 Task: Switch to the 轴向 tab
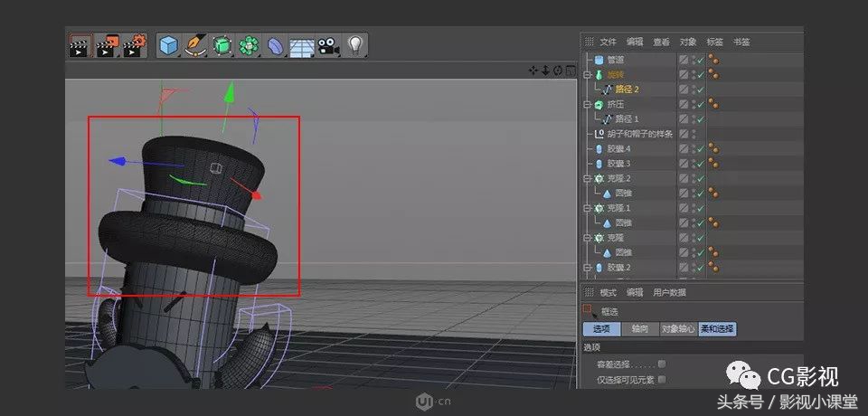point(640,329)
